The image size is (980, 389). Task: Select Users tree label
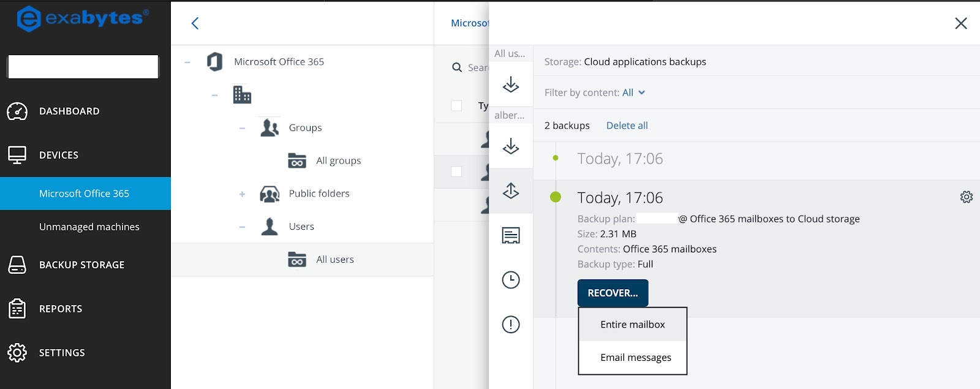(301, 227)
